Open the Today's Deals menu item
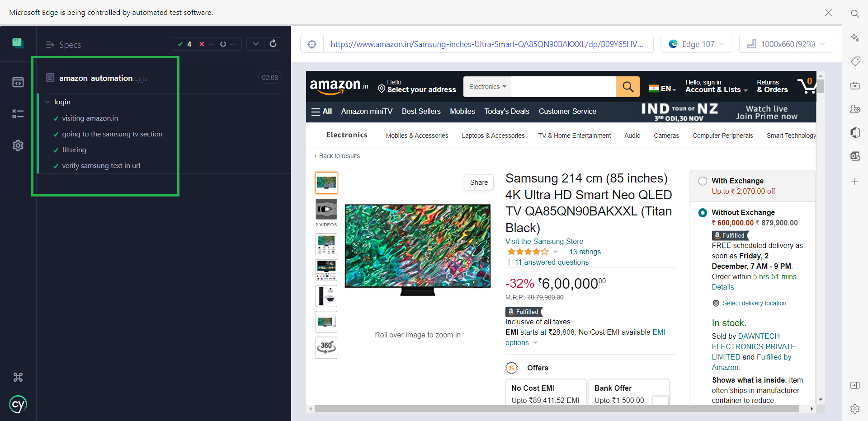Viewport: 868px width, 421px height. 506,111
